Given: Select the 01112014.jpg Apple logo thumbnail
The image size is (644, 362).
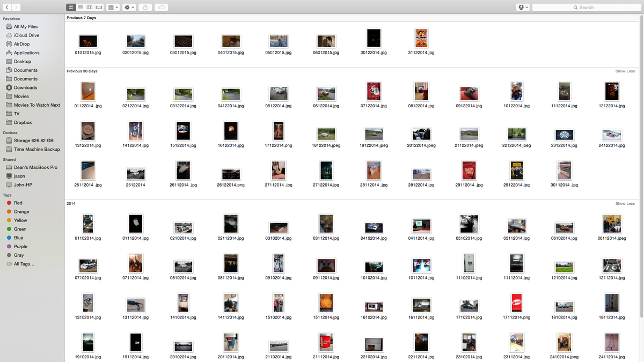Looking at the screenshot, I should (x=136, y=224).
